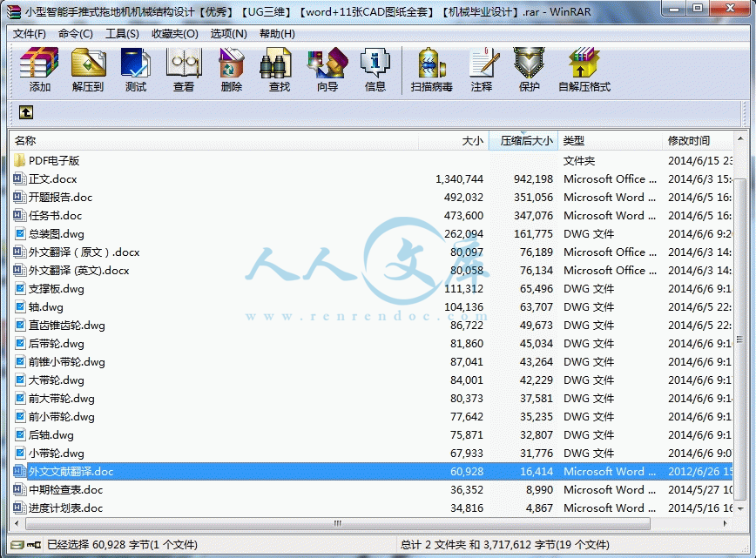Select the file 大带轮.dwg
The height and width of the screenshot is (558, 756).
coord(57,380)
